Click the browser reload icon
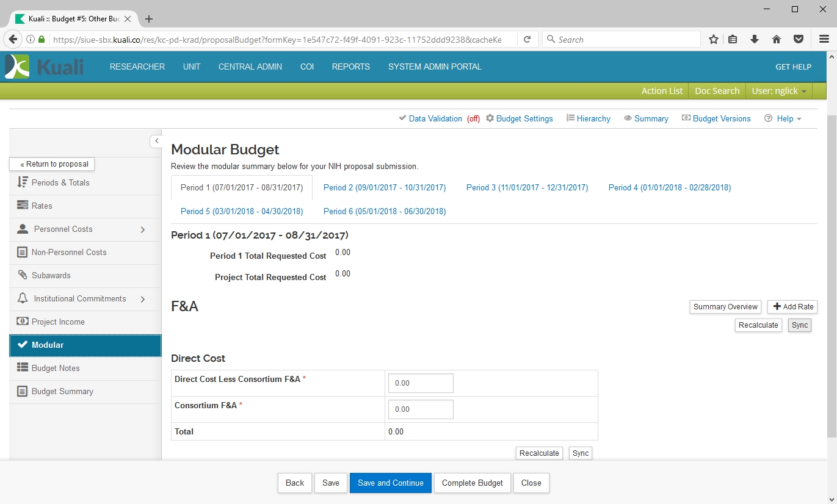The image size is (837, 504). tap(527, 40)
